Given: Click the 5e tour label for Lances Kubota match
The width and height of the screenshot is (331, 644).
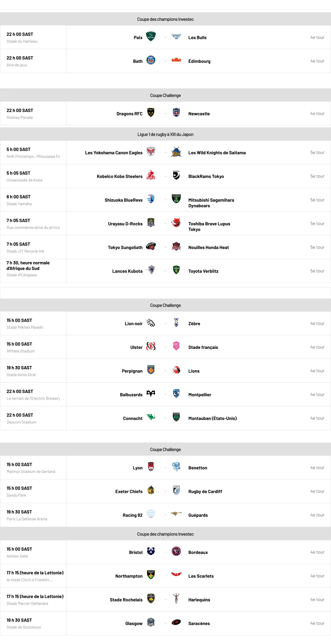Looking at the screenshot, I should [x=317, y=271].
